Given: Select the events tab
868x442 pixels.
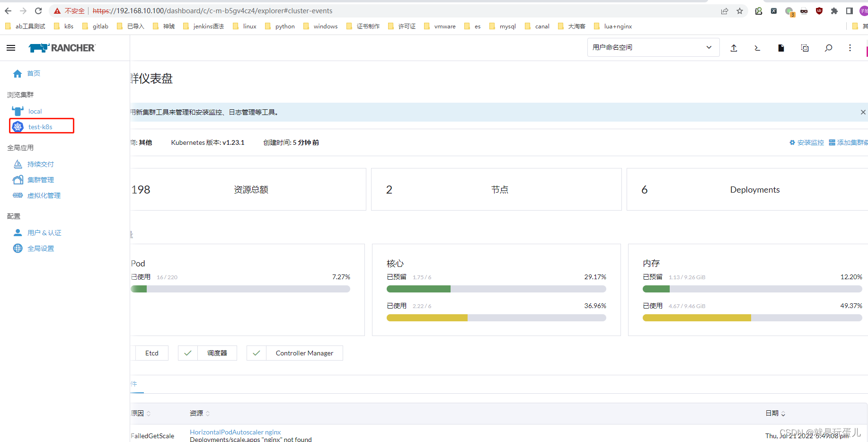Looking at the screenshot, I should pos(137,384).
